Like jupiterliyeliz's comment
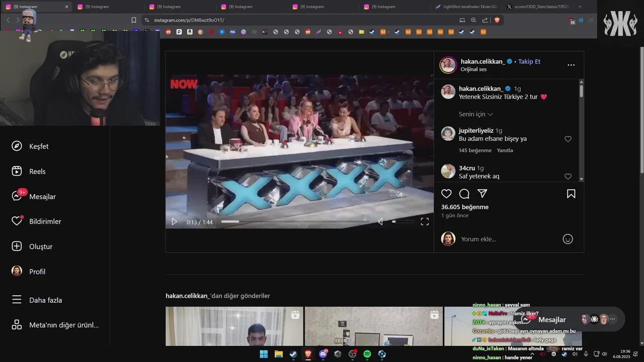 point(568,139)
